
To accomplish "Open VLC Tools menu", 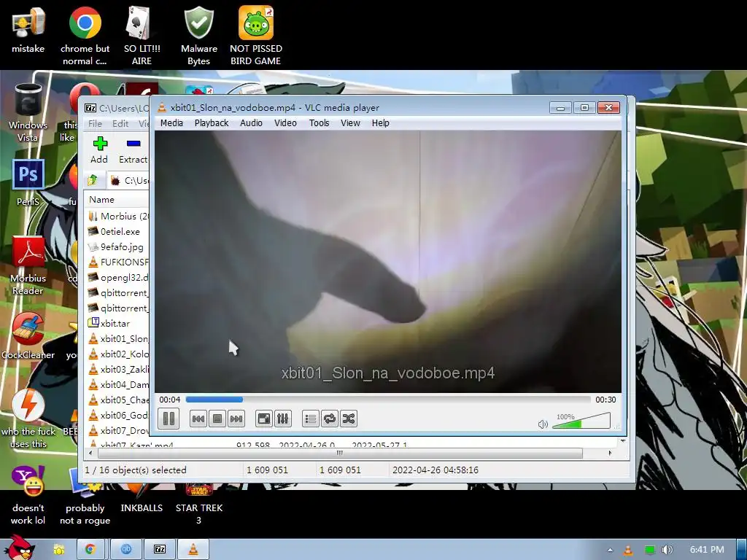I will [x=320, y=122].
